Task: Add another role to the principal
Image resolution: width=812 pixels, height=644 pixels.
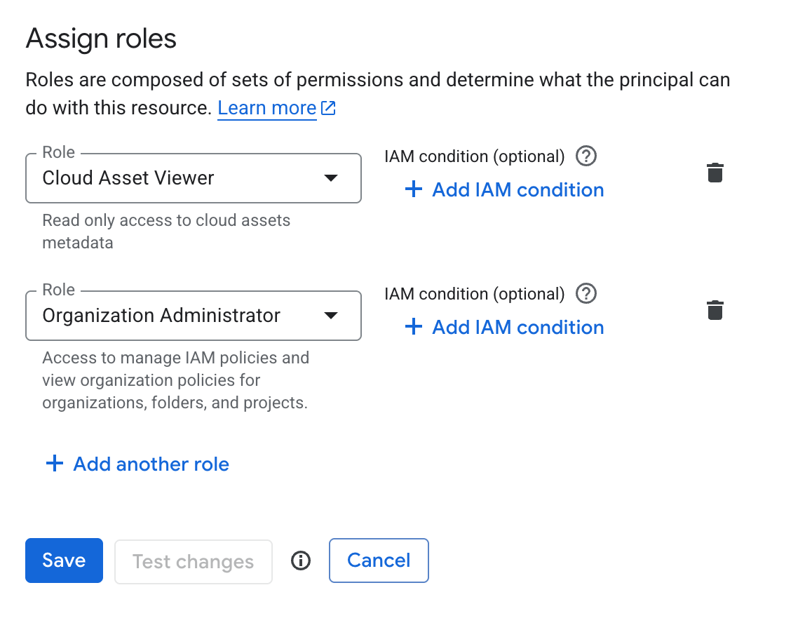Action: point(150,463)
